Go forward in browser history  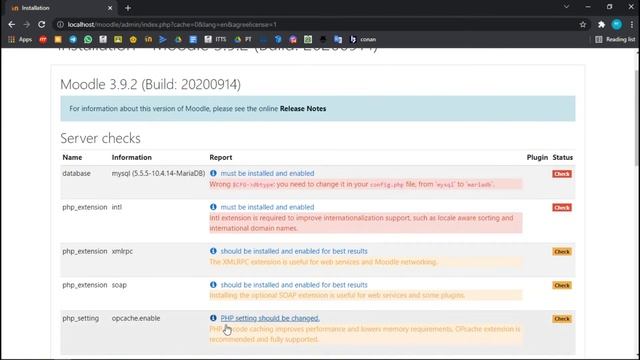(x=27, y=24)
